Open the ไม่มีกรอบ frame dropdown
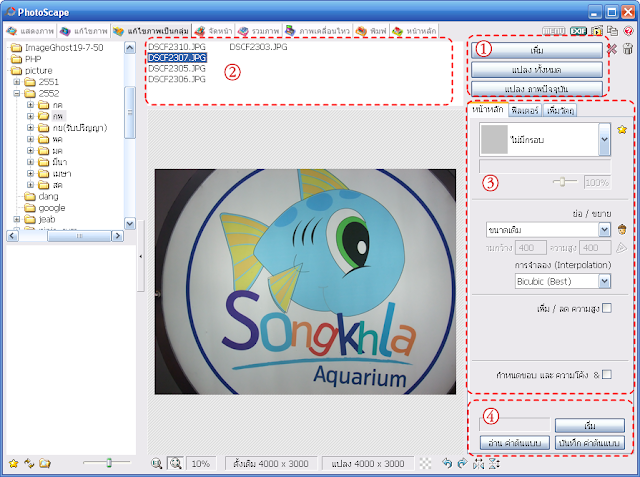Viewport: 640px width, 477px height. 604,140
